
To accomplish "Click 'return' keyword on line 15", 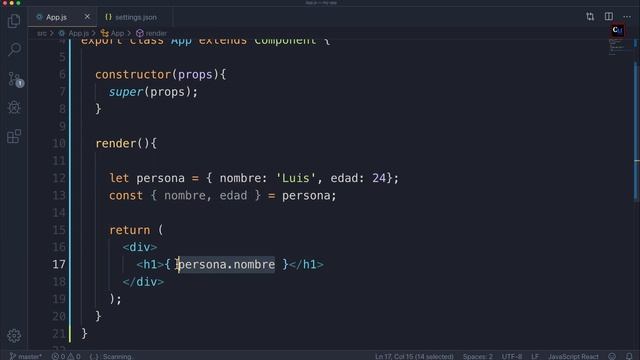I will coord(129,230).
